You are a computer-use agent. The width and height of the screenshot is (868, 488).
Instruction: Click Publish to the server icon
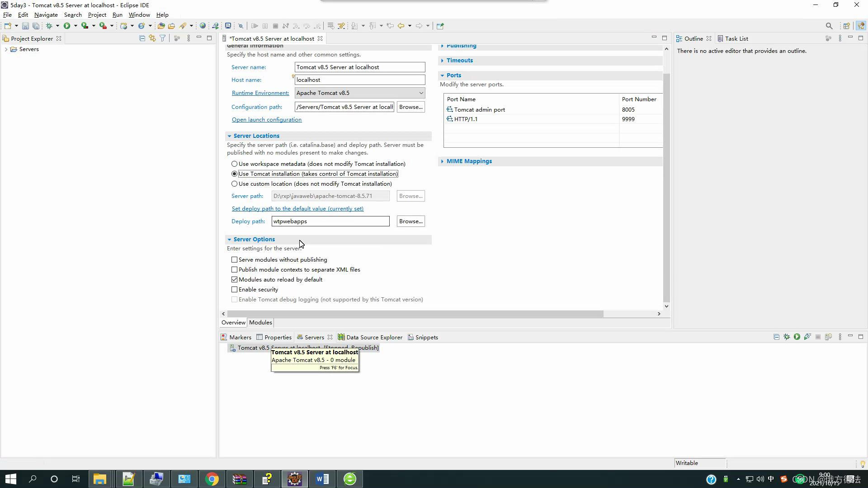coord(828,337)
